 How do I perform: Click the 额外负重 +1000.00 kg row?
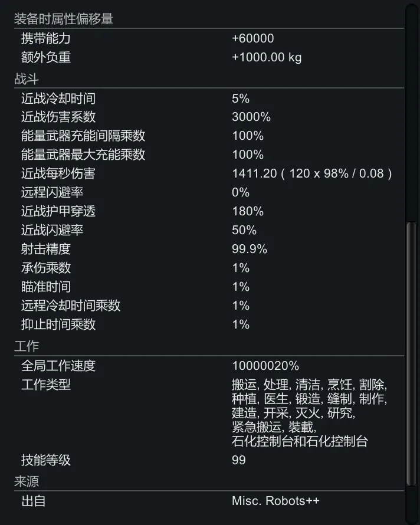206,58
